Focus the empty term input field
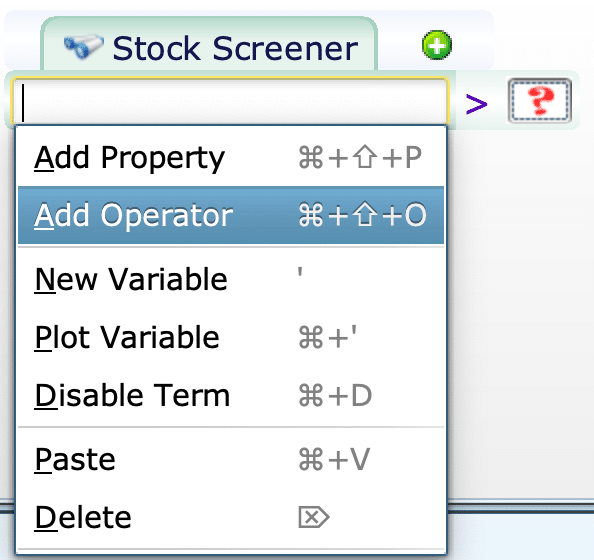594x560 pixels. click(x=230, y=101)
